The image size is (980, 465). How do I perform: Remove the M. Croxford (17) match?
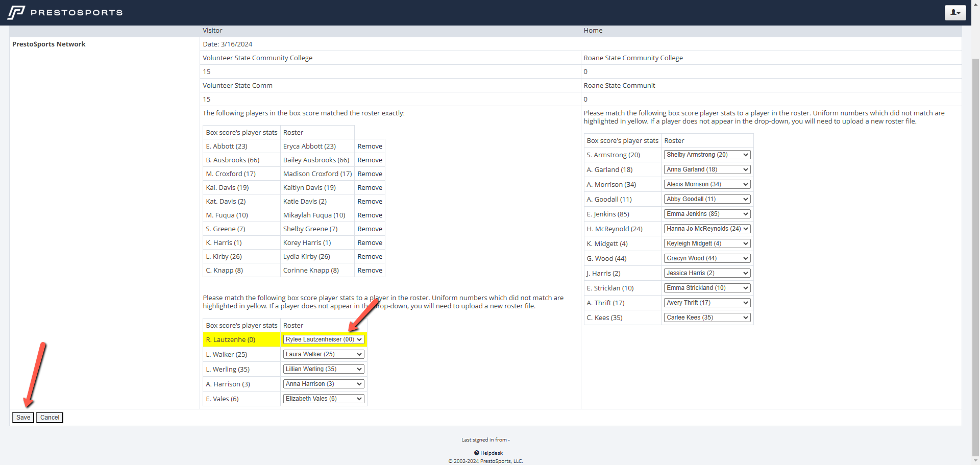(370, 174)
